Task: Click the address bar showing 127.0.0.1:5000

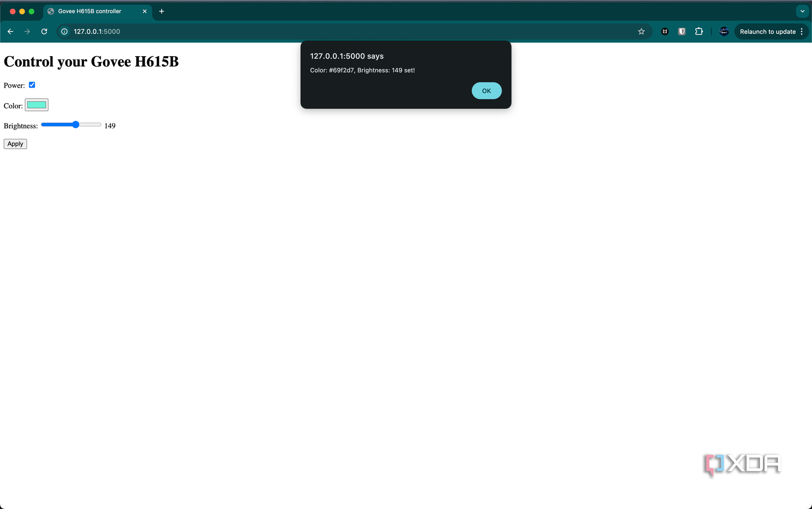Action: (x=354, y=32)
